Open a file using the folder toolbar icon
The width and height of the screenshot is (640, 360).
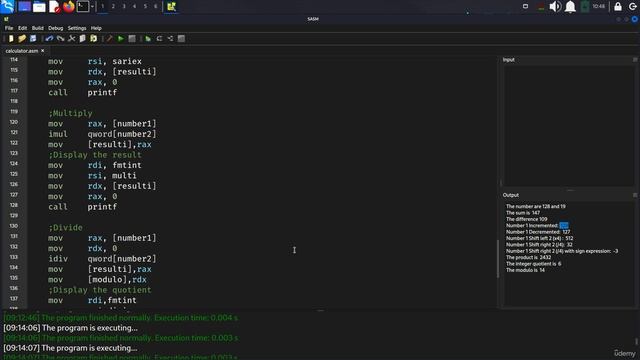pos(22,38)
